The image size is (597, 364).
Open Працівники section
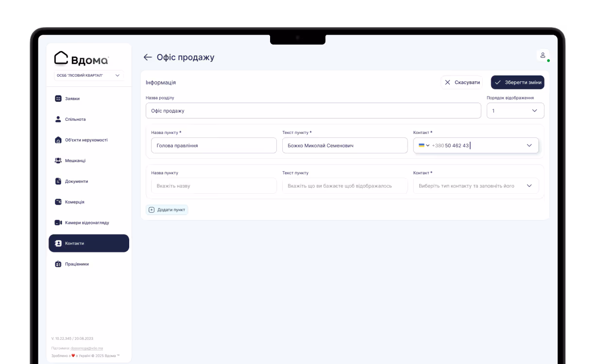tap(89, 264)
